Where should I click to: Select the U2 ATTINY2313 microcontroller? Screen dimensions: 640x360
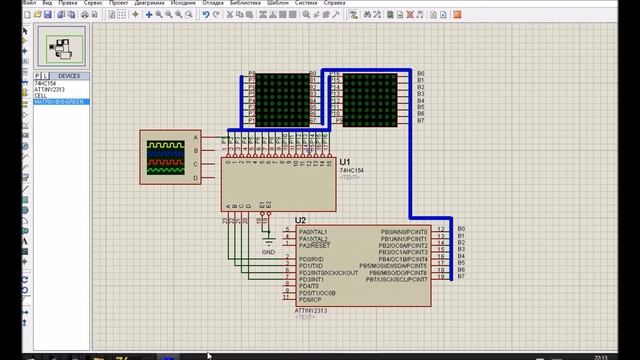tap(363, 266)
